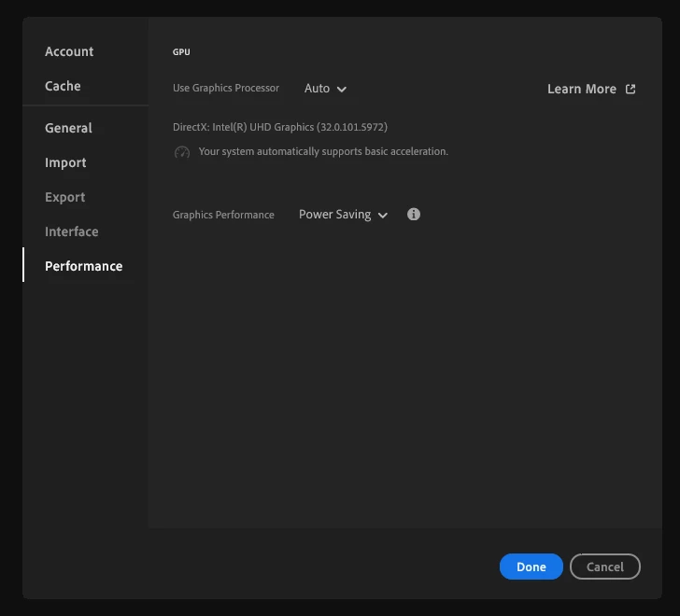This screenshot has width=680, height=616.
Task: Select the Import preferences section
Action: (65, 162)
